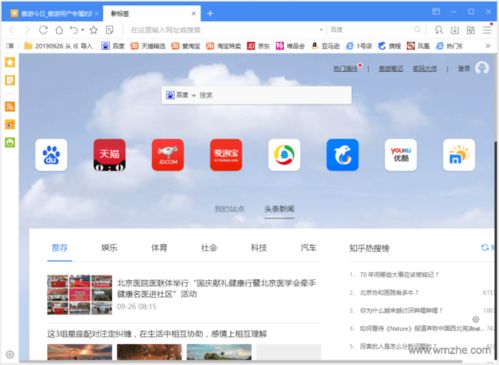Viewport: 499px width, 365px height.
Task: Select the 汽车 news category
Action: [x=308, y=248]
